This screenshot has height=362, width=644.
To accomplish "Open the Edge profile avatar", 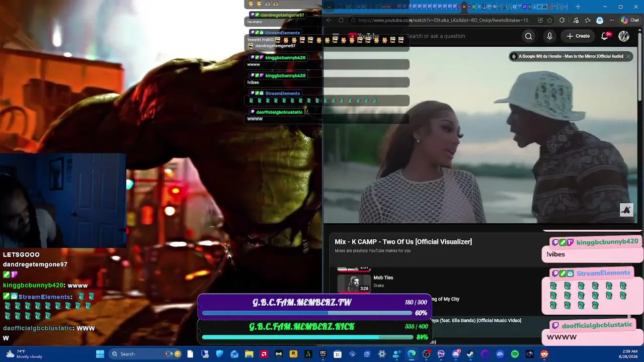I will click(x=600, y=20).
